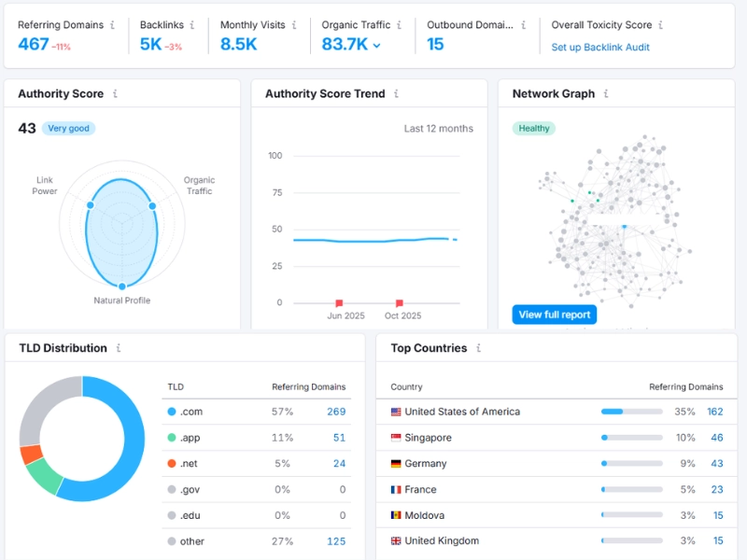747x560 pixels.
Task: Click the Oct 2025 red flag marker
Action: [400, 303]
